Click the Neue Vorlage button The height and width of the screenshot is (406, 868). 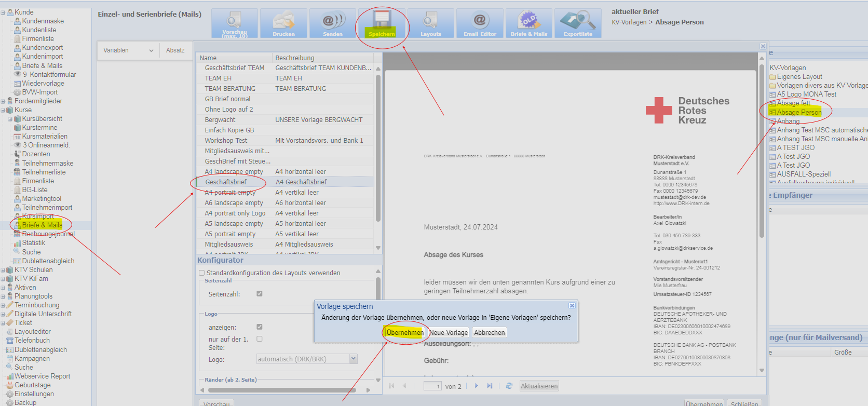coord(449,333)
